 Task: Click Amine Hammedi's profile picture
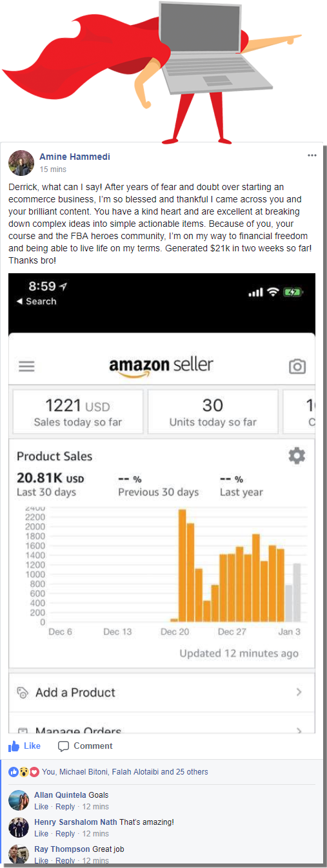pyautogui.click(x=21, y=163)
